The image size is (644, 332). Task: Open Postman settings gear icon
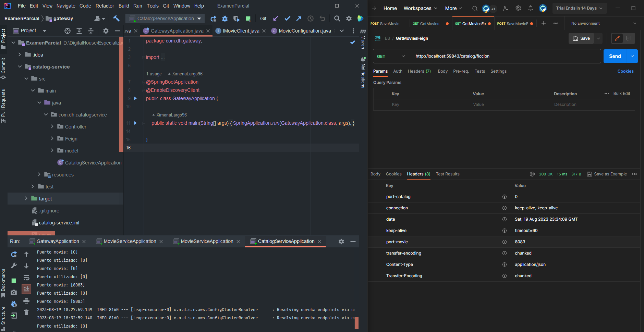tap(518, 8)
